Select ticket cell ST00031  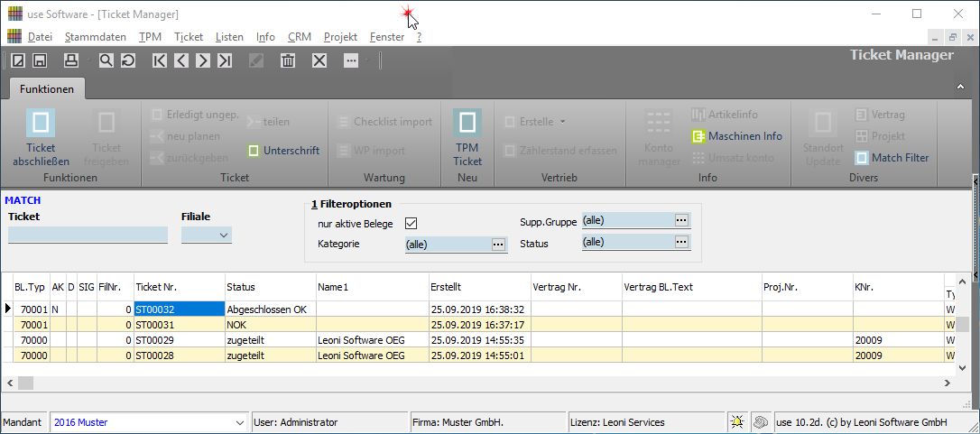[x=180, y=325]
